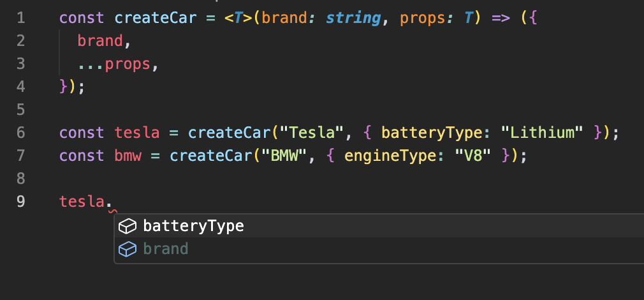
Task: Click the "Lithium" string value on line 6
Action: pos(543,133)
